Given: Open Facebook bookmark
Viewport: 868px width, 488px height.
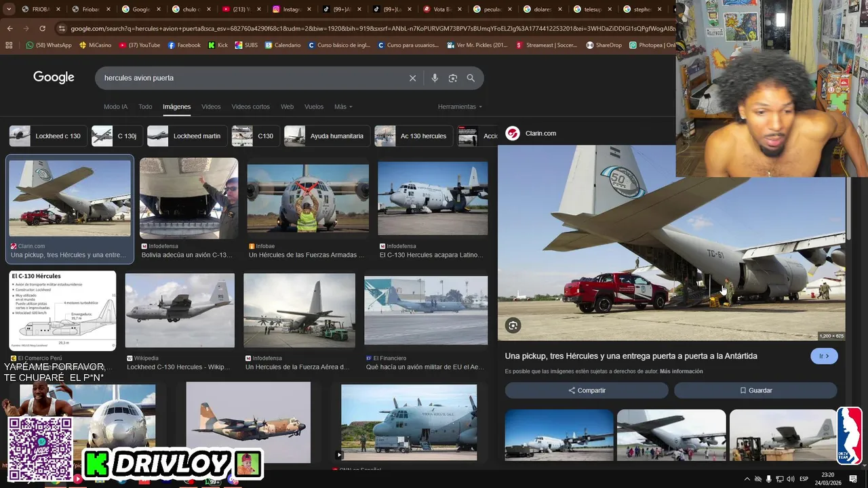Looking at the screenshot, I should tap(184, 45).
